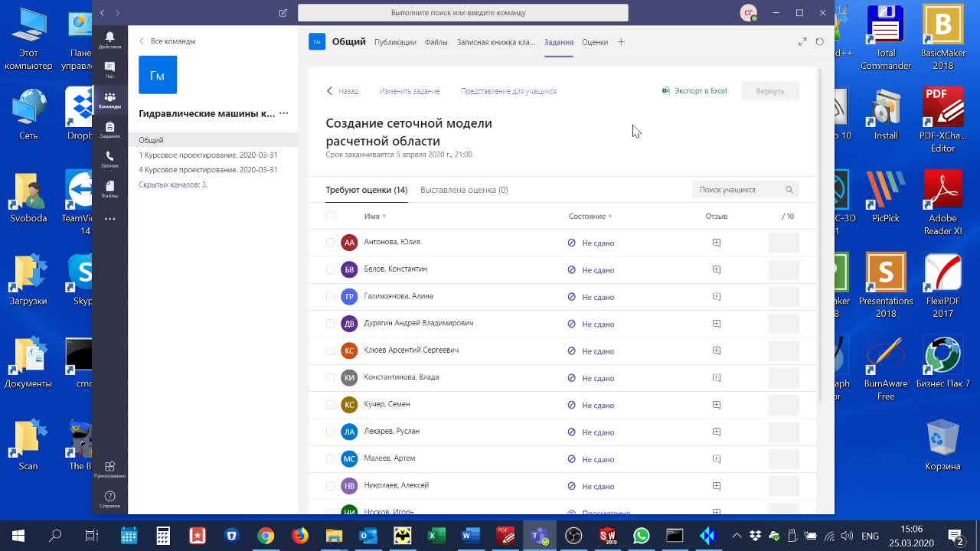
Task: Click the search or command box
Action: (x=463, y=13)
